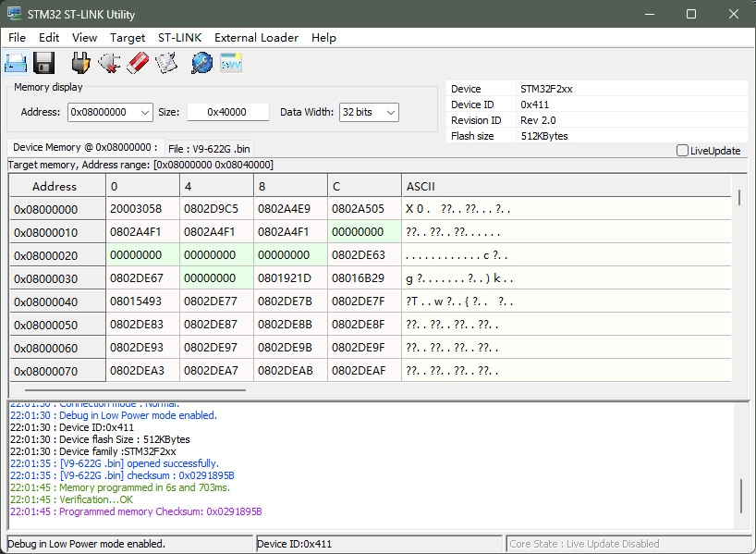Click Device value STM32F2xx
This screenshot has height=554, width=756.
click(x=546, y=89)
